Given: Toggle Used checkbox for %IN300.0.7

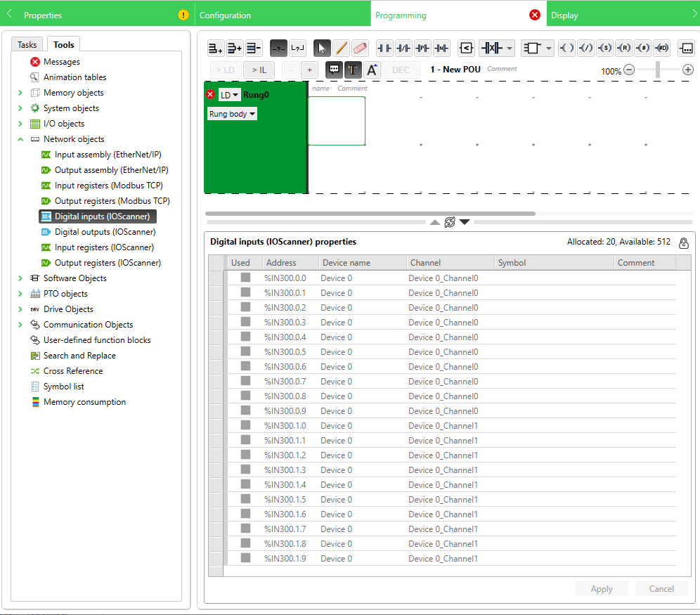Looking at the screenshot, I should tap(245, 381).
